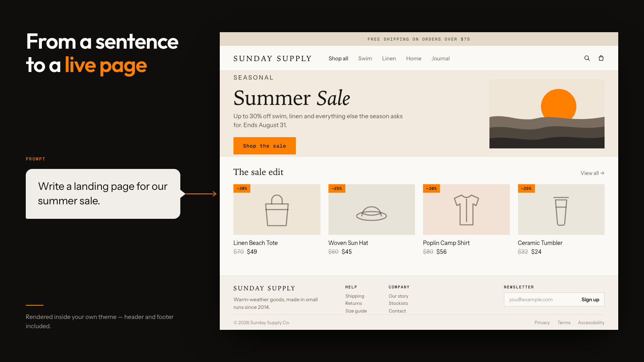Image resolution: width=644 pixels, height=362 pixels.
Task: Open the Accessibility footer link
Action: pyautogui.click(x=591, y=323)
